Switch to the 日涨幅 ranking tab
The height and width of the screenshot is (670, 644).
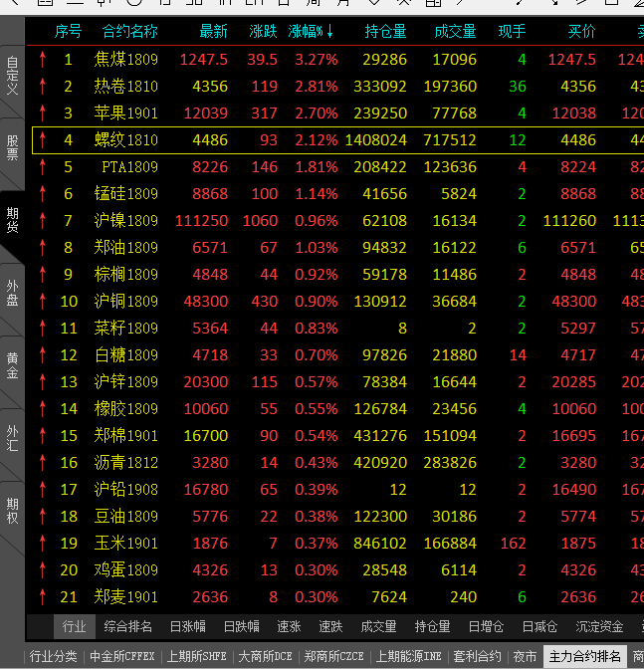[x=187, y=627]
